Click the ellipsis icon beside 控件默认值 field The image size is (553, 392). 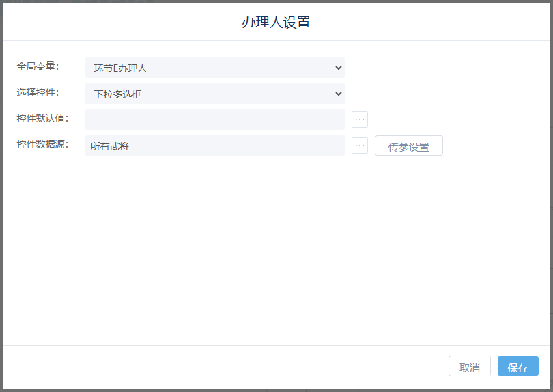(360, 120)
